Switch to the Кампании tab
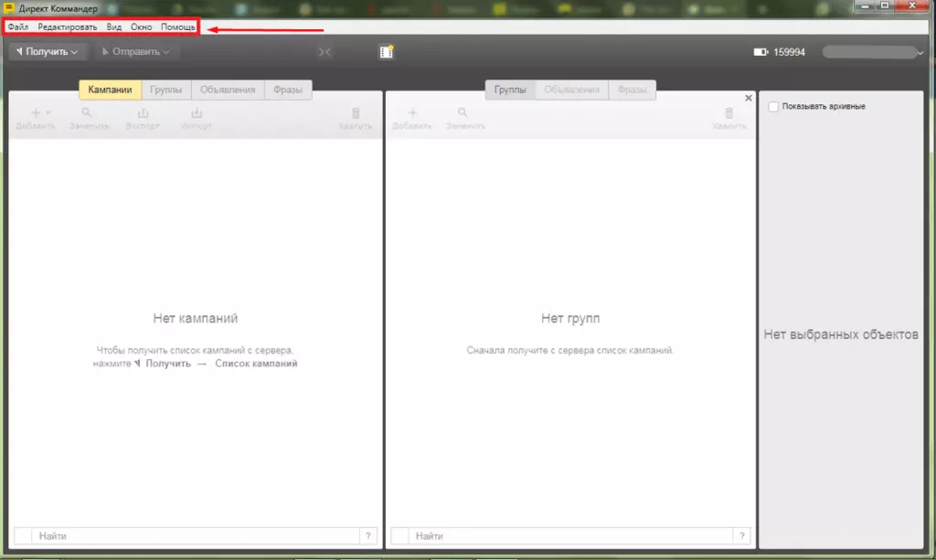936x560 pixels. pyautogui.click(x=110, y=90)
